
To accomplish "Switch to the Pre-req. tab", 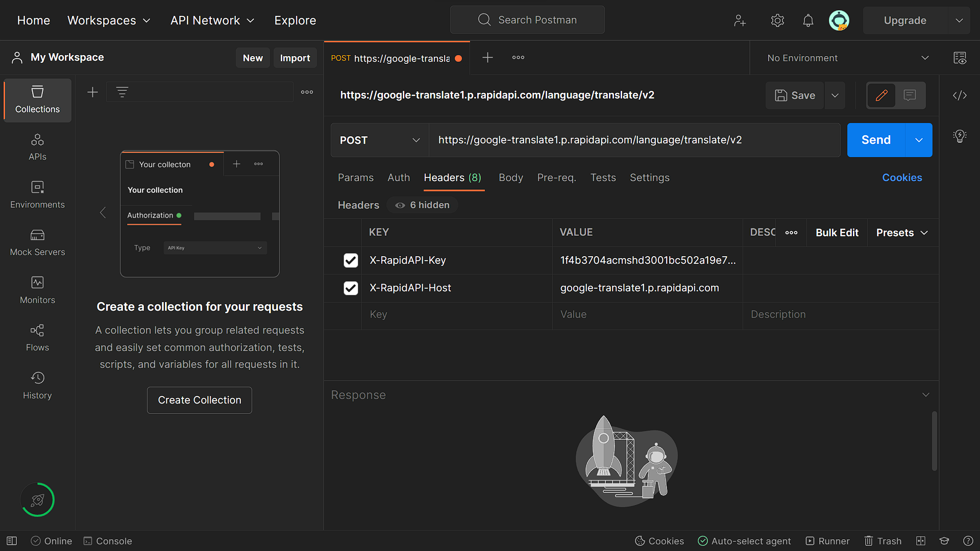I will coord(556,178).
